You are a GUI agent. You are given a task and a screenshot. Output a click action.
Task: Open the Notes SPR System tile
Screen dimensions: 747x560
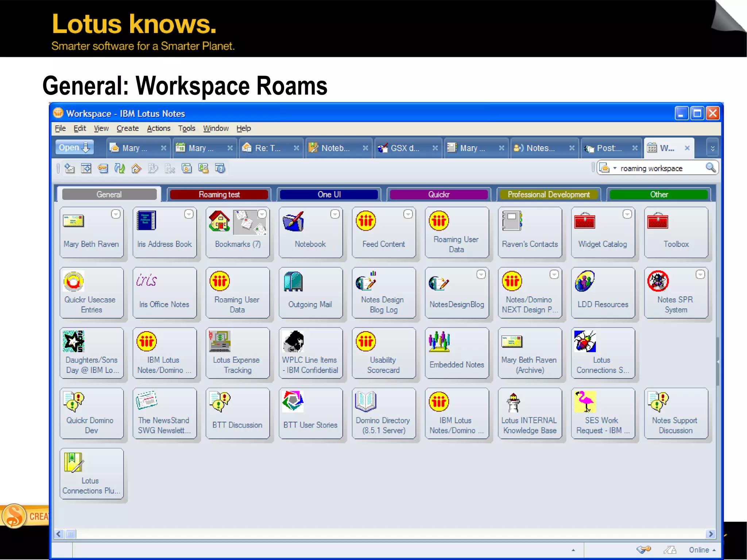pyautogui.click(x=676, y=293)
